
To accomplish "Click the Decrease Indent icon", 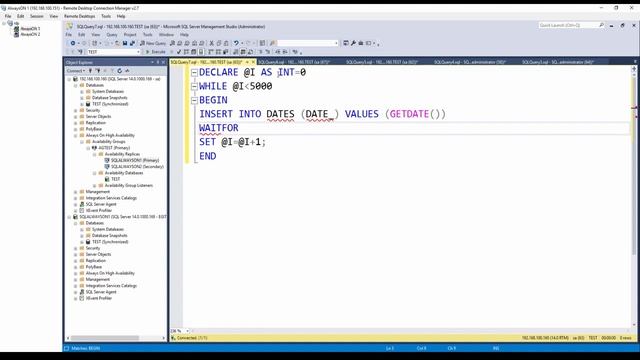I will (278, 52).
